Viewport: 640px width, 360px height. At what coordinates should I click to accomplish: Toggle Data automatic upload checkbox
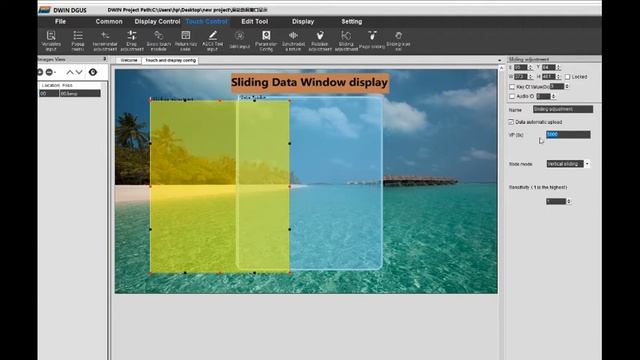pos(511,122)
